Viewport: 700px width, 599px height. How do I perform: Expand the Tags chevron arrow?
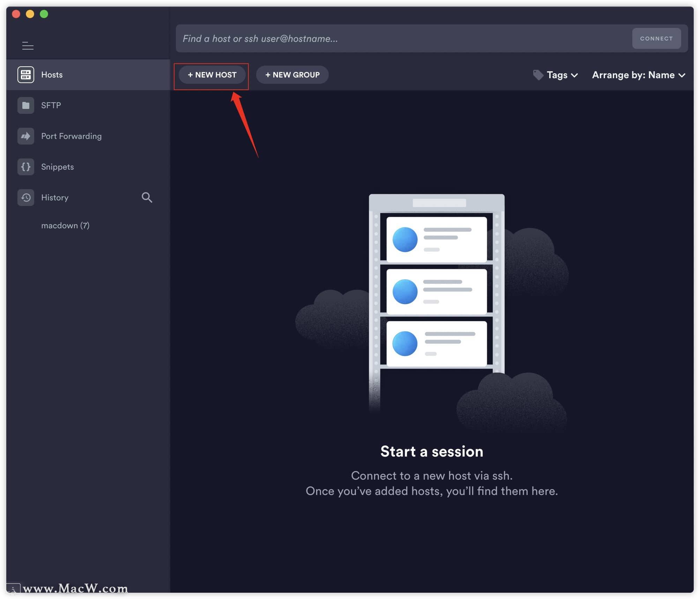pos(574,75)
